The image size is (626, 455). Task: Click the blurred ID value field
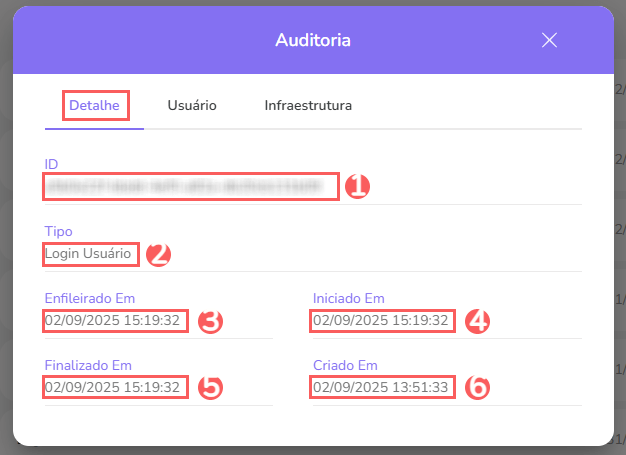tap(191, 186)
